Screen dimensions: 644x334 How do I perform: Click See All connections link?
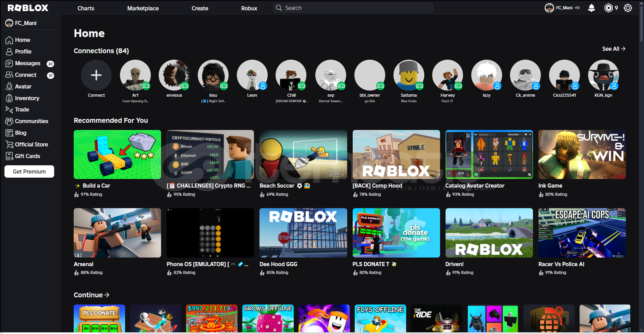pos(613,49)
